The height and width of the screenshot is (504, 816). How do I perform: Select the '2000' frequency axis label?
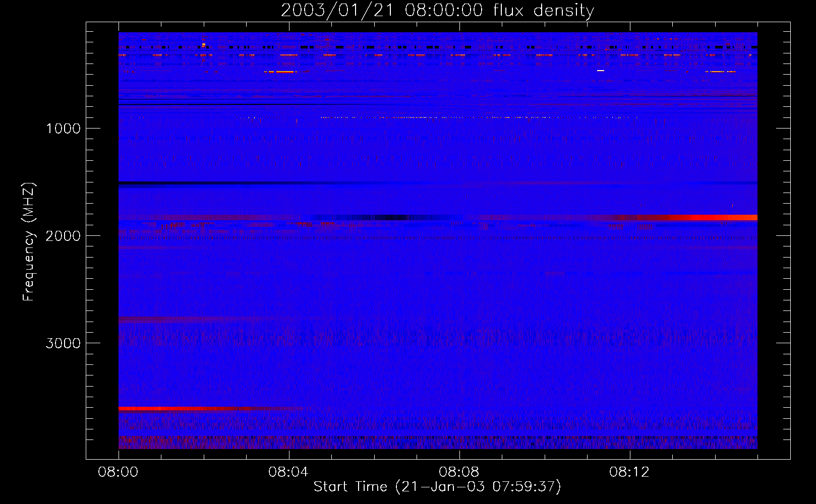(x=63, y=236)
